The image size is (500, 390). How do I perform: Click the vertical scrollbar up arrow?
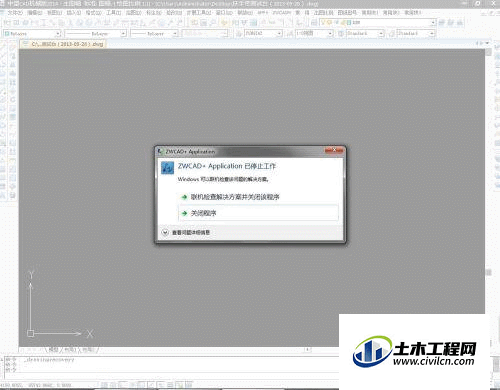(x=489, y=52)
